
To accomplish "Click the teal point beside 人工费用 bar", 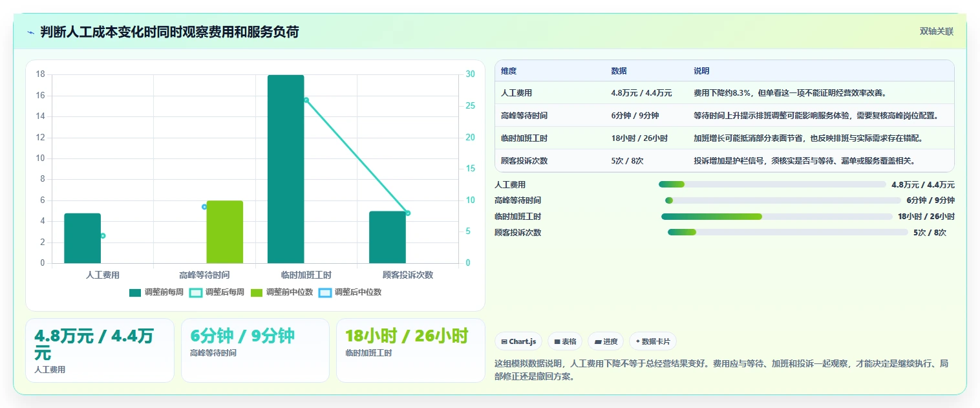I will tap(103, 236).
